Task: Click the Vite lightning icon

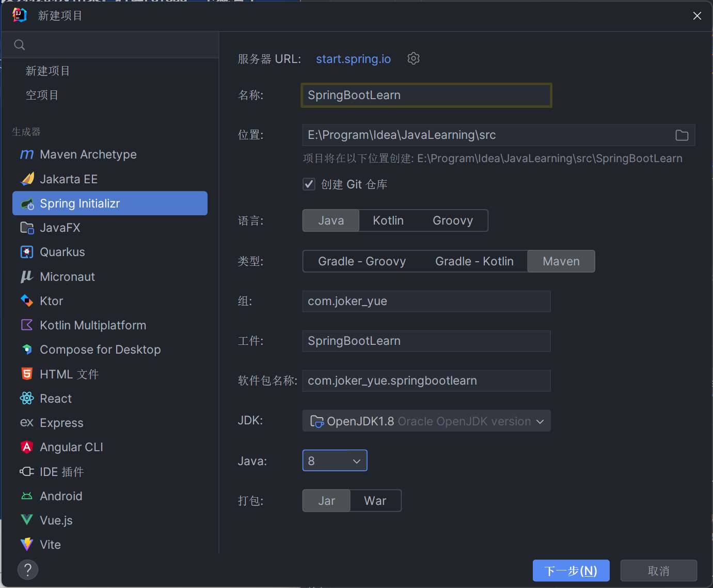Action: pyautogui.click(x=27, y=544)
